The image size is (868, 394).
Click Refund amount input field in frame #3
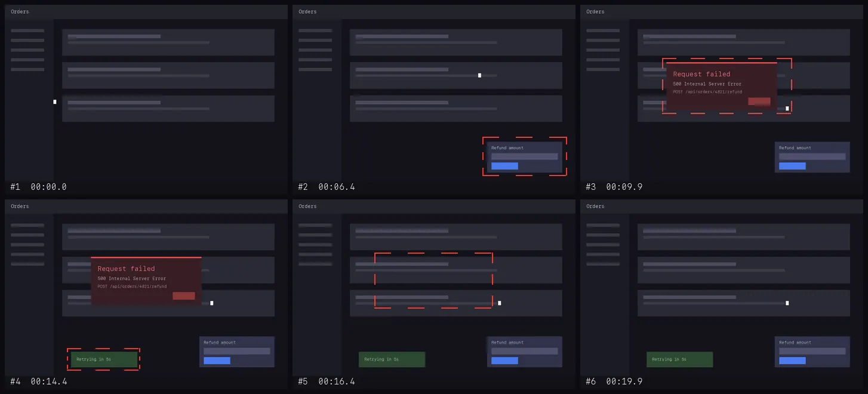click(x=812, y=156)
